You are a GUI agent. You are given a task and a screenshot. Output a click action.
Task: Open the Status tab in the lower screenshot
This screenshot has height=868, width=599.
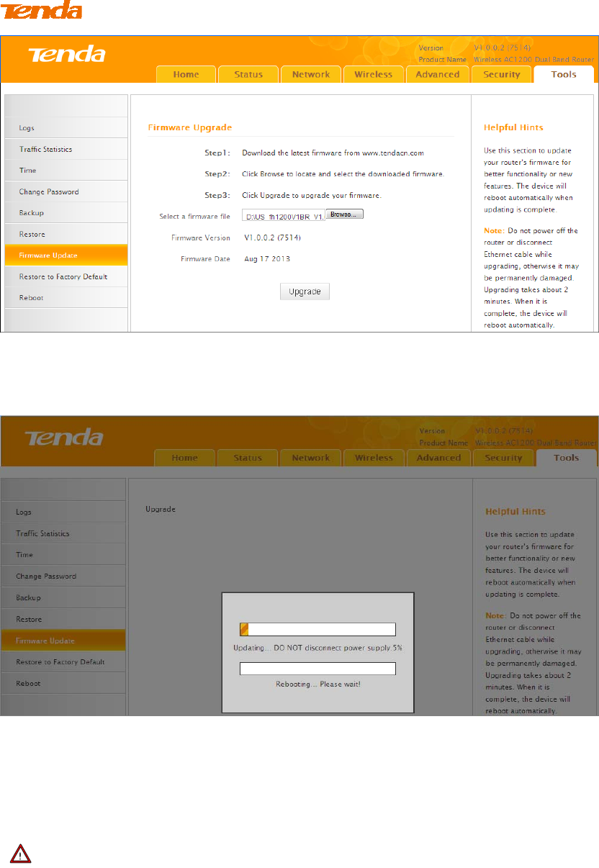248,458
